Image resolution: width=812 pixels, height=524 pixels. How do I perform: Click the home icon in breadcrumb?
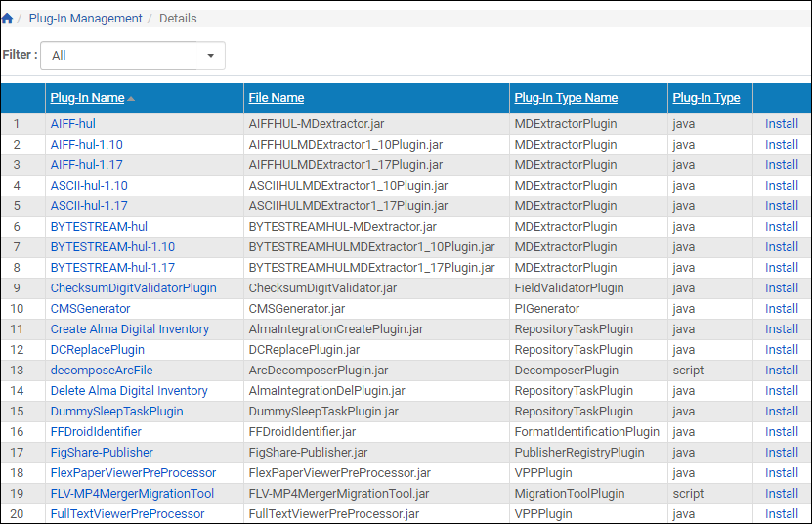[8, 19]
